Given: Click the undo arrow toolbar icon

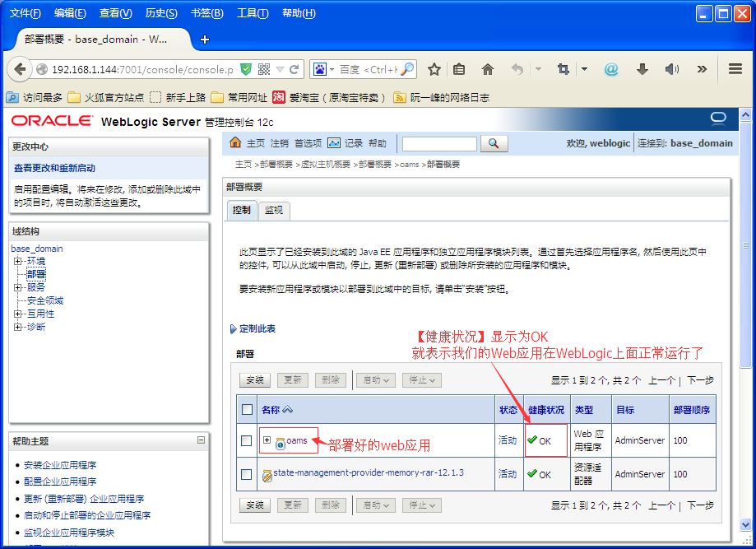Looking at the screenshot, I should click(517, 69).
